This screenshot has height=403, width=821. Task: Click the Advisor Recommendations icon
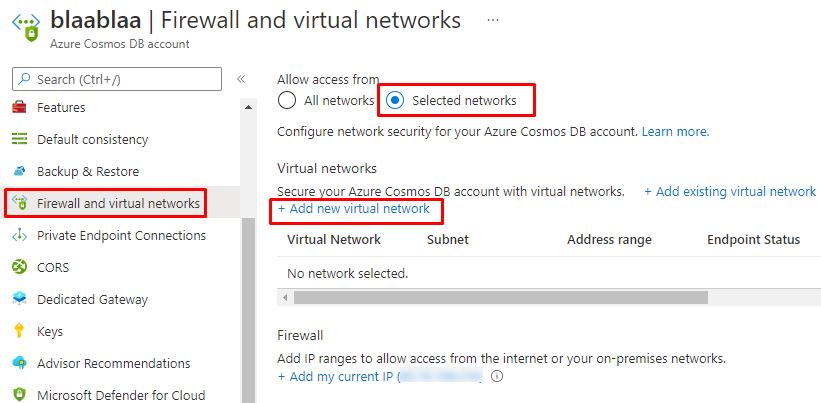pos(19,363)
